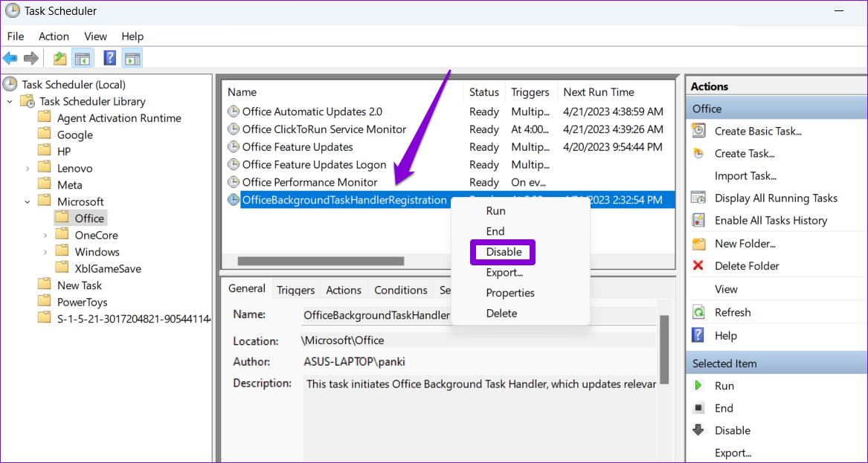This screenshot has width=868, height=463.
Task: Click the Back navigation arrow icon
Action: coord(10,57)
